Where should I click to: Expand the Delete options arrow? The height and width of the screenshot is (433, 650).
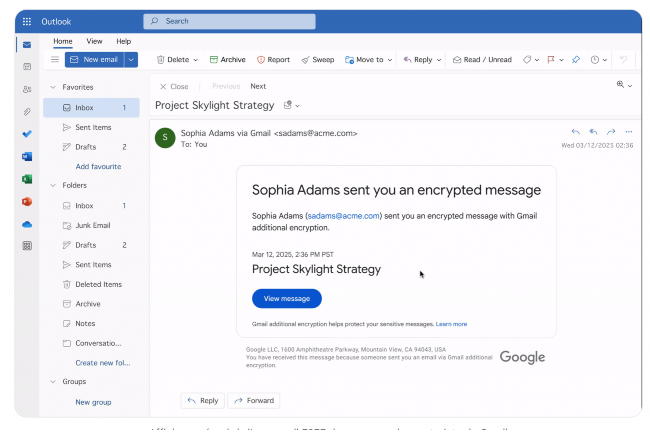[x=196, y=60]
